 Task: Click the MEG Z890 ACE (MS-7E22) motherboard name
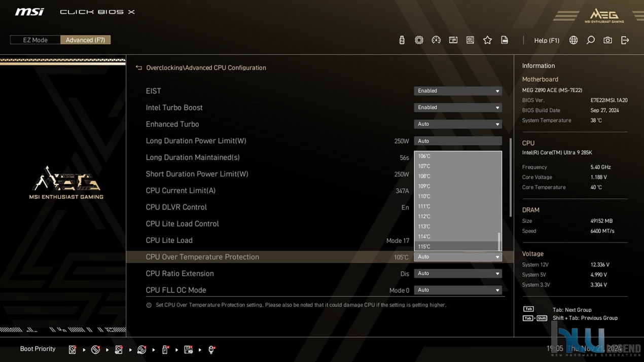click(552, 90)
